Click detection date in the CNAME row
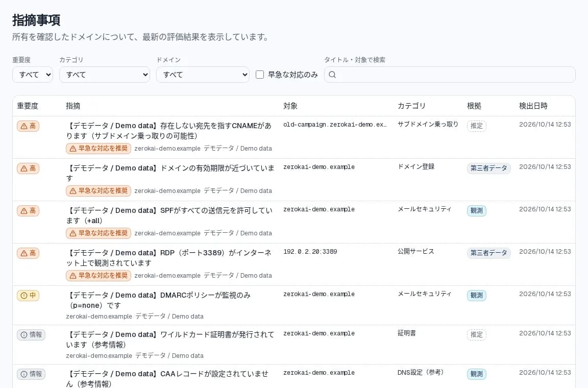 (545, 125)
